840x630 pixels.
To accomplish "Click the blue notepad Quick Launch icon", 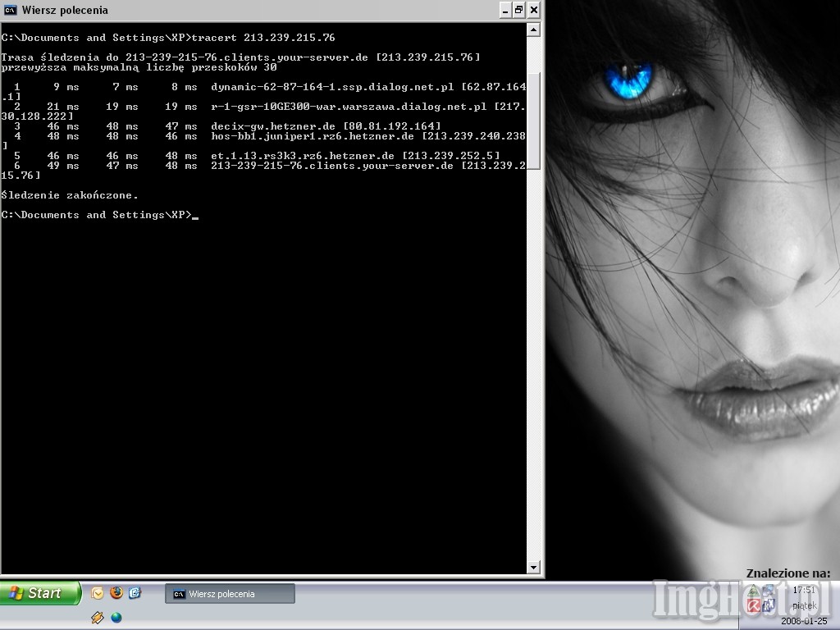I will 135,592.
